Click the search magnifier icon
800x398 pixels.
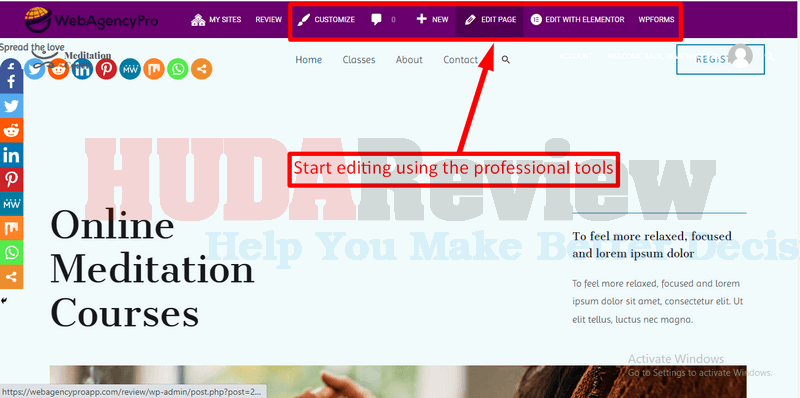(506, 60)
